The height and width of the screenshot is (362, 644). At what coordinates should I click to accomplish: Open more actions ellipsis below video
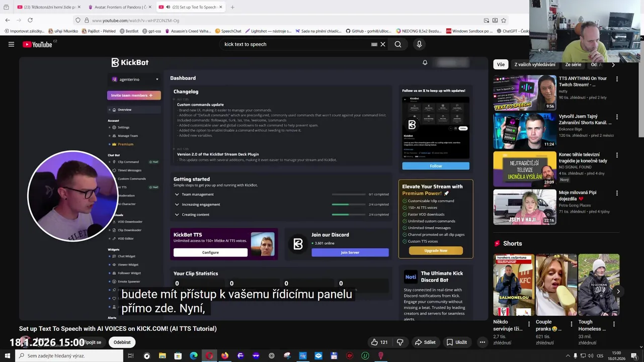482,342
